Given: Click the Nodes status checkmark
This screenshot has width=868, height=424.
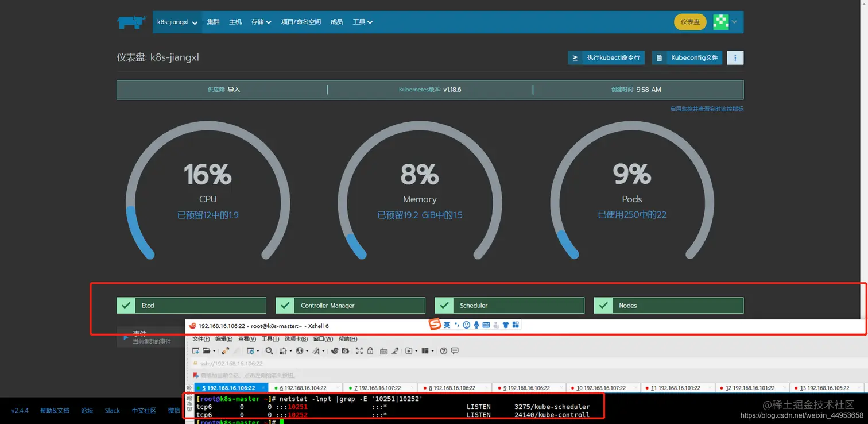Looking at the screenshot, I should [603, 305].
